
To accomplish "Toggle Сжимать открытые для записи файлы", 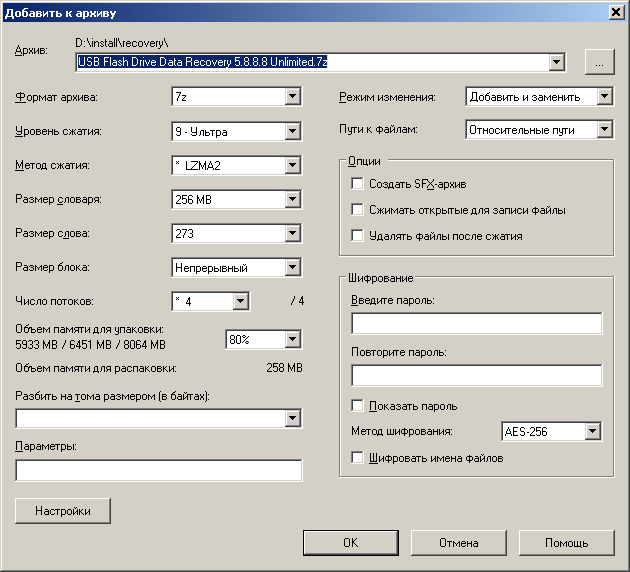I will pyautogui.click(x=357, y=210).
